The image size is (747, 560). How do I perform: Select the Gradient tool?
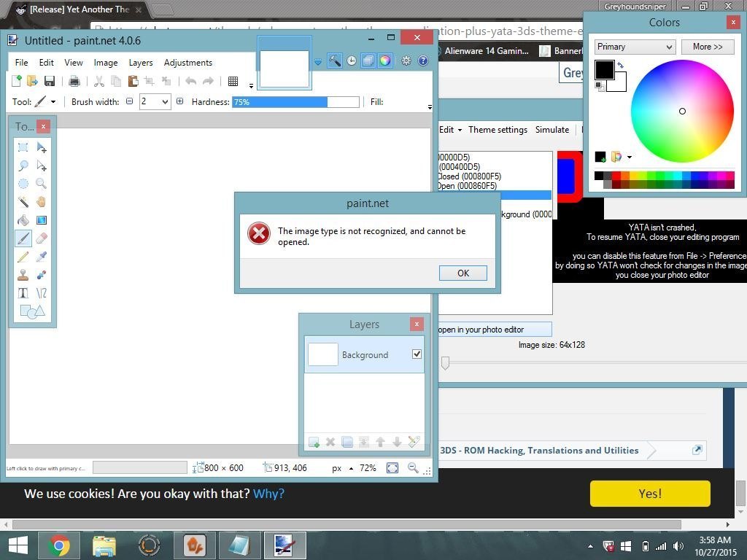42,220
